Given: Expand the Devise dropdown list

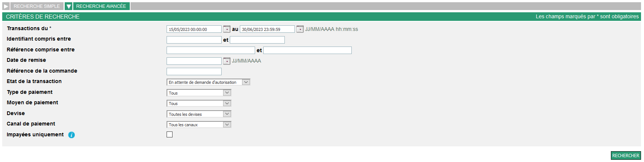Looking at the screenshot, I should click(199, 114).
